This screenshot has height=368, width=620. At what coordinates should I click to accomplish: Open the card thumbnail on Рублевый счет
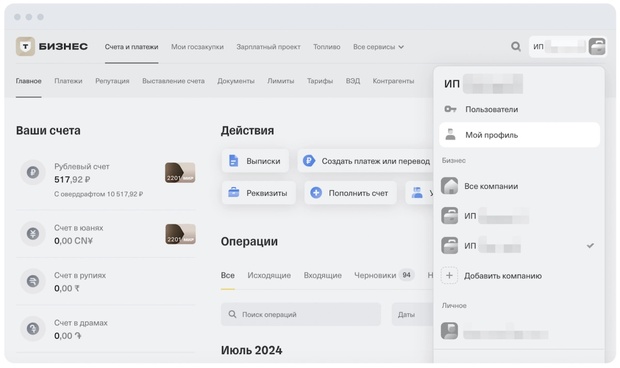[x=180, y=173]
